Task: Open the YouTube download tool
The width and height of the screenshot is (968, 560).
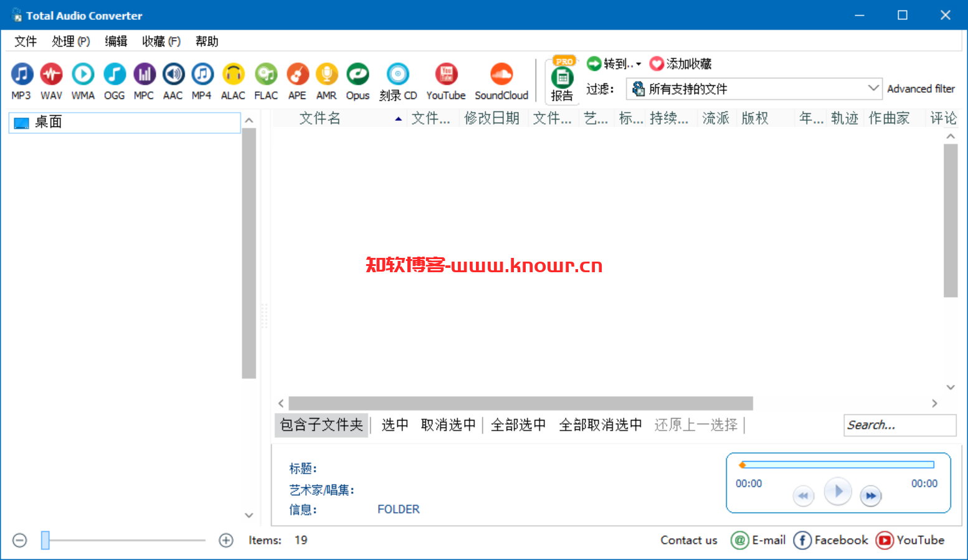Action: (446, 81)
